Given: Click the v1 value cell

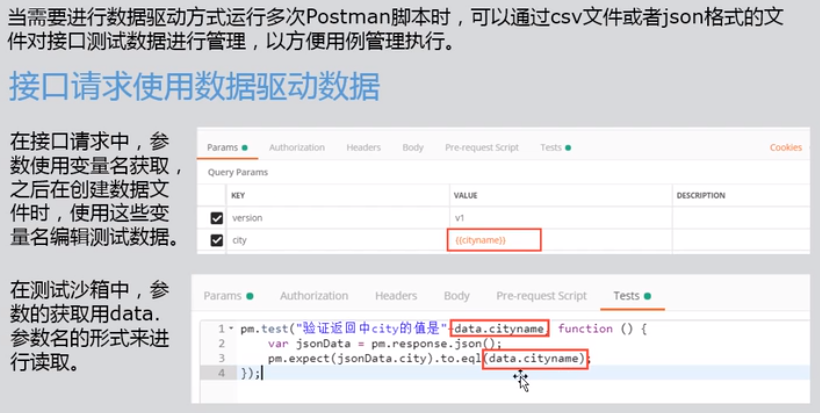Looking at the screenshot, I should pos(561,218).
